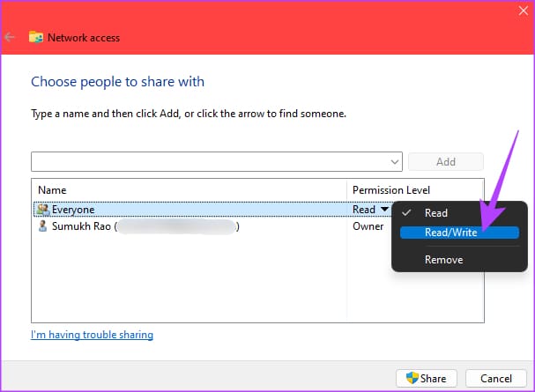Choose Read/Write from the permission menu
The height and width of the screenshot is (392, 535).
click(x=459, y=233)
